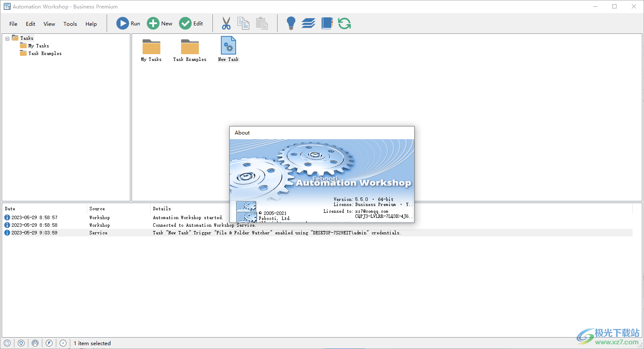Screen dimensions: 644x349
Task: Click the info icon of the 9:03:59 entry
Action: coord(7,233)
